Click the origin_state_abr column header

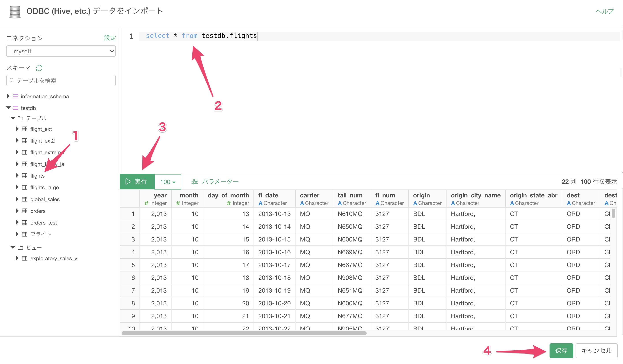(x=533, y=199)
